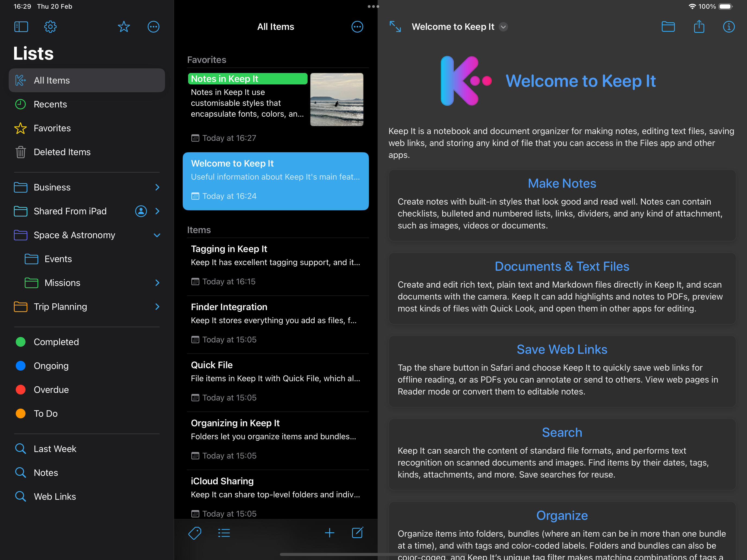Select the Welcome to Keep It item
This screenshot has width=747, height=560.
pyautogui.click(x=276, y=181)
